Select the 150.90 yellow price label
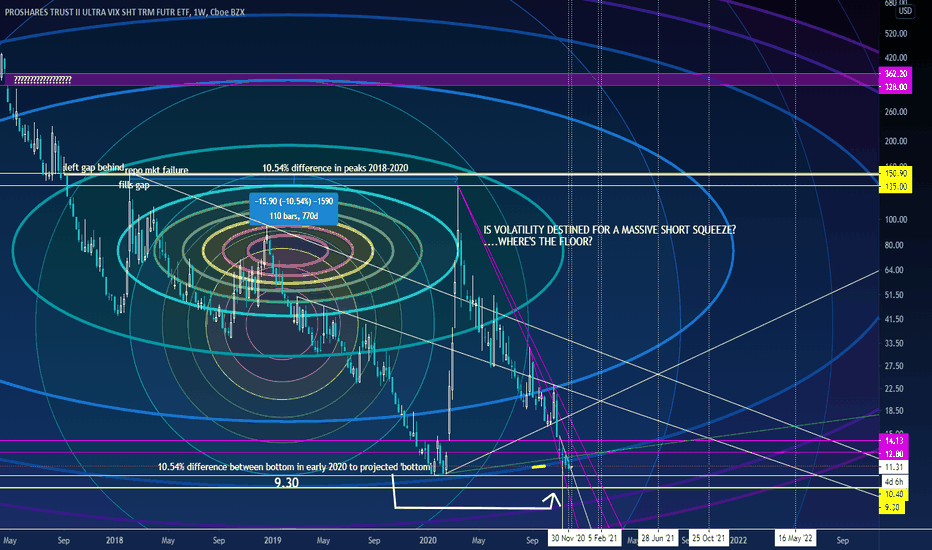 (896, 174)
